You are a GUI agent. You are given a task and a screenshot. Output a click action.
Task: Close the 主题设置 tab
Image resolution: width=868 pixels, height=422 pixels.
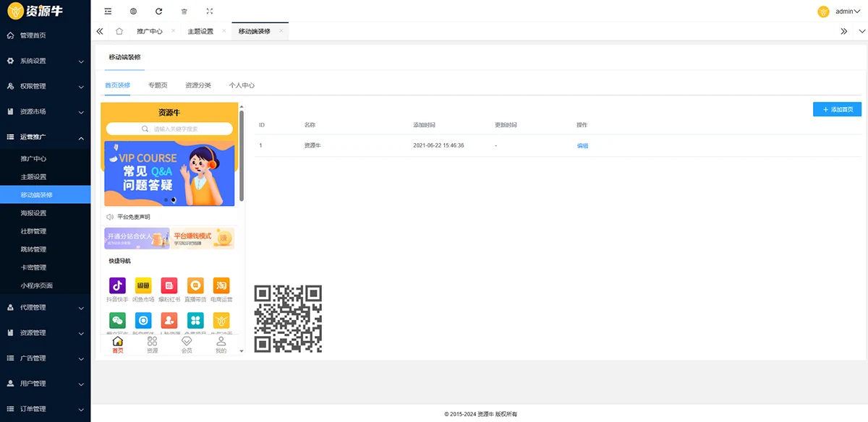point(224,31)
